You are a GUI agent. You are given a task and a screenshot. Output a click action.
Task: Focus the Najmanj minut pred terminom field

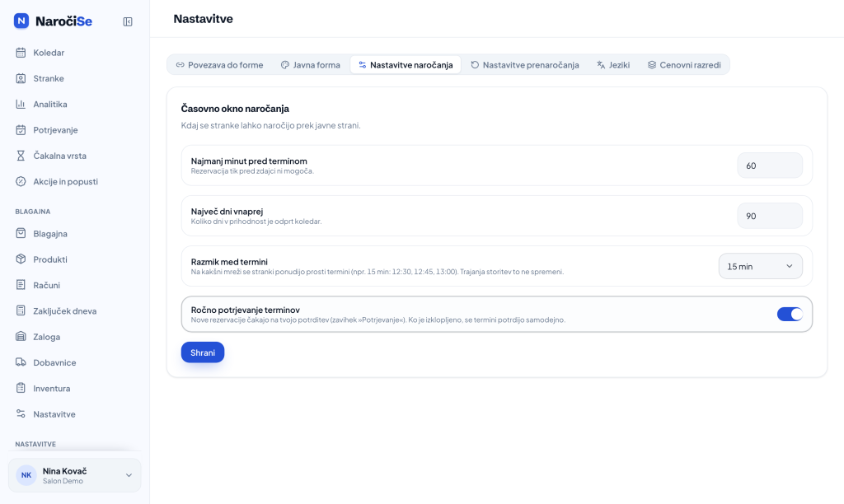(x=770, y=166)
